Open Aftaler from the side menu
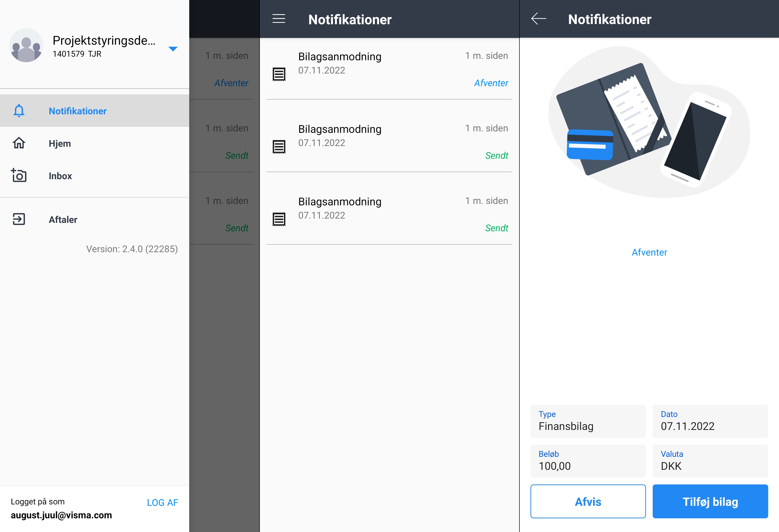The height and width of the screenshot is (532, 779). coord(63,220)
